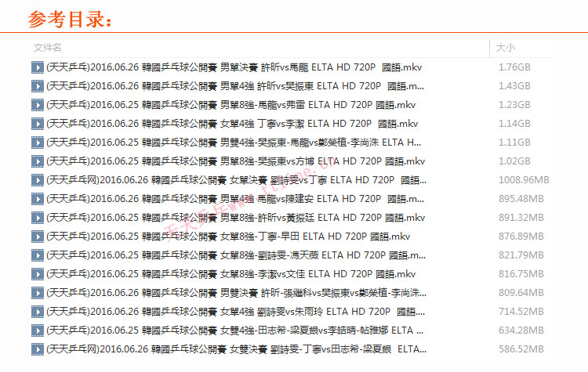The image size is (588, 372).
Task: Open file 男雙決賽 許昕-張繼科vs樊振東
Action: coord(235,293)
